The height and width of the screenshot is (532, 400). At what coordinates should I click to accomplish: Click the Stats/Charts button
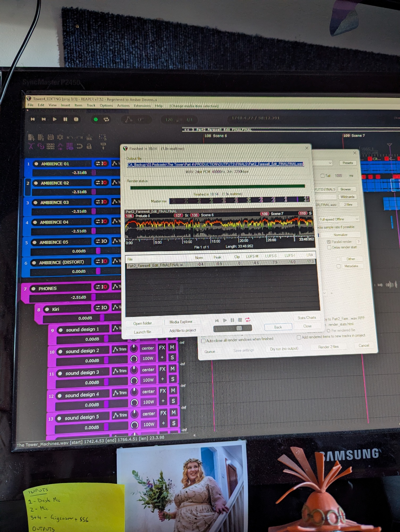coord(306,318)
